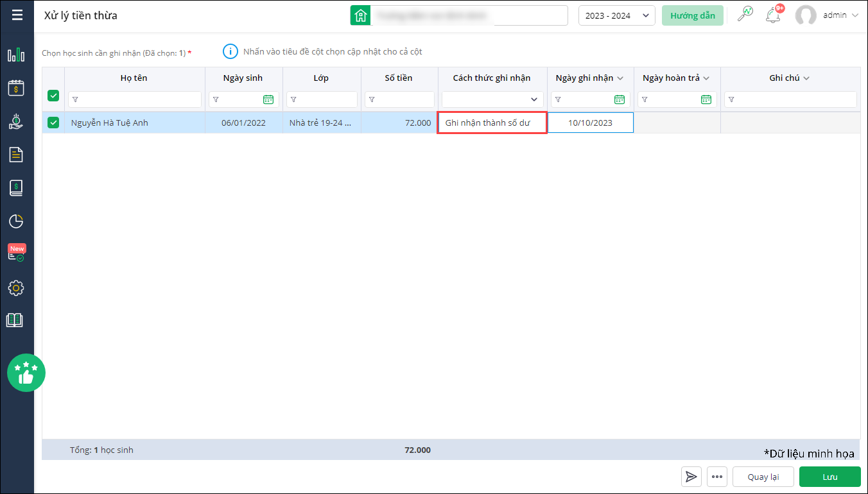Click the funnel icon in Lớp filter
Image resolution: width=868 pixels, height=494 pixels.
293,99
